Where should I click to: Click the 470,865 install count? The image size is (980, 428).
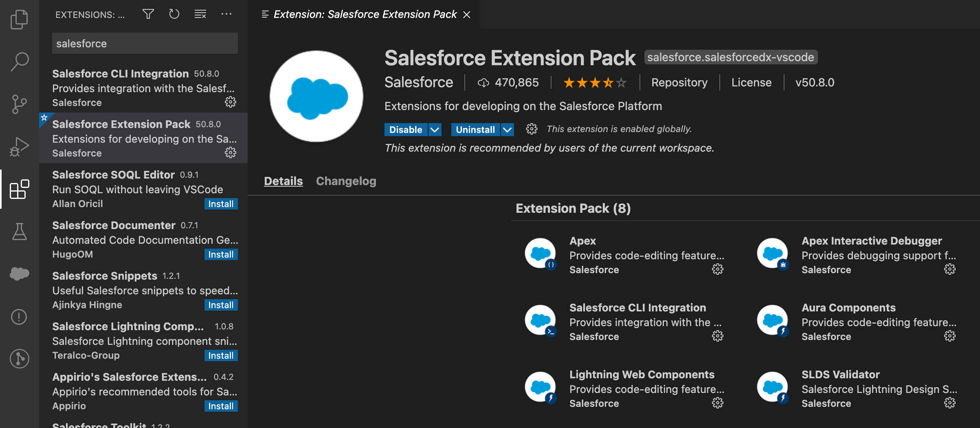(x=508, y=83)
